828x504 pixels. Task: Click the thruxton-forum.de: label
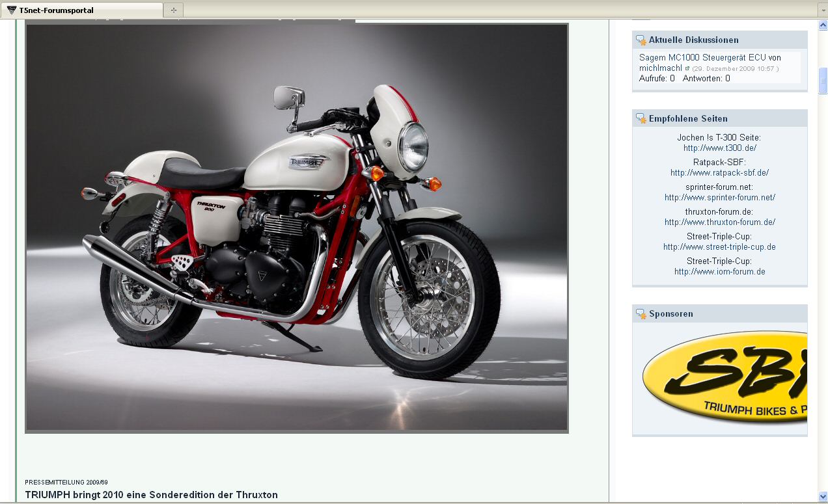pyautogui.click(x=719, y=212)
